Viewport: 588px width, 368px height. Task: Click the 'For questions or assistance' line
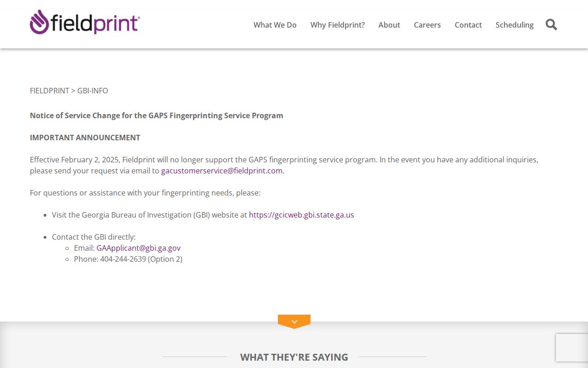tap(145, 193)
